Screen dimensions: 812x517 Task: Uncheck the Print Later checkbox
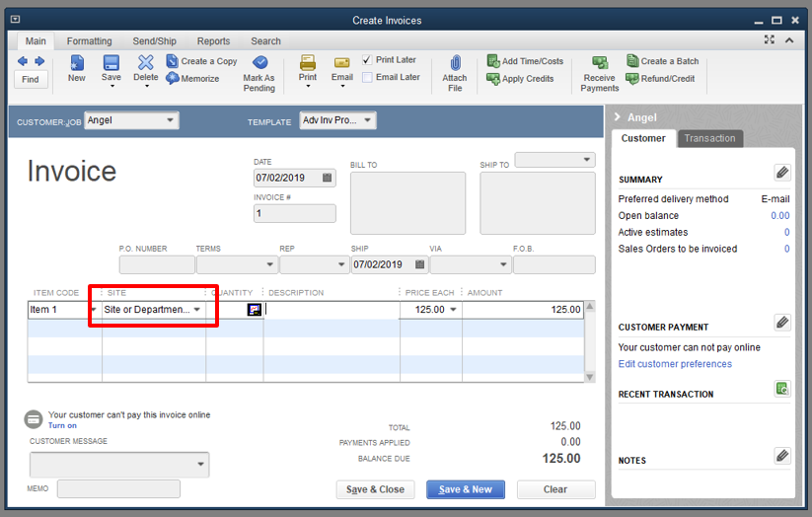coord(367,60)
